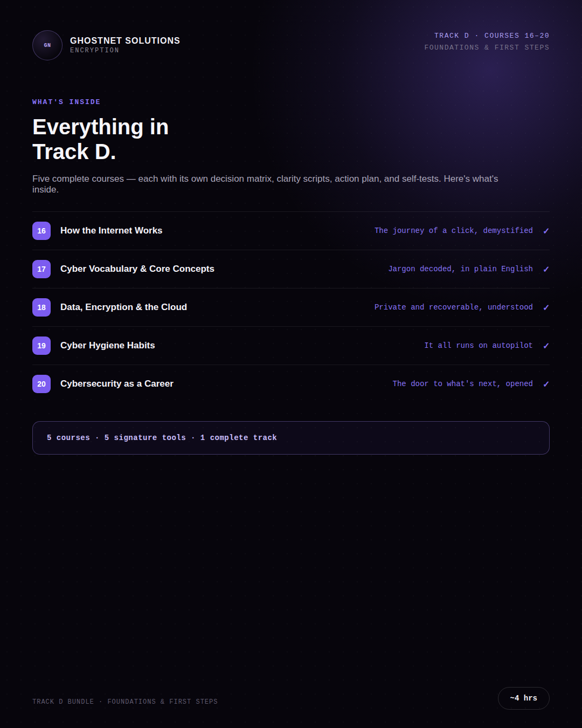The image size is (582, 728).
Task: Click checkmark on Cybersecurity as a Career row
Action: 546,384
